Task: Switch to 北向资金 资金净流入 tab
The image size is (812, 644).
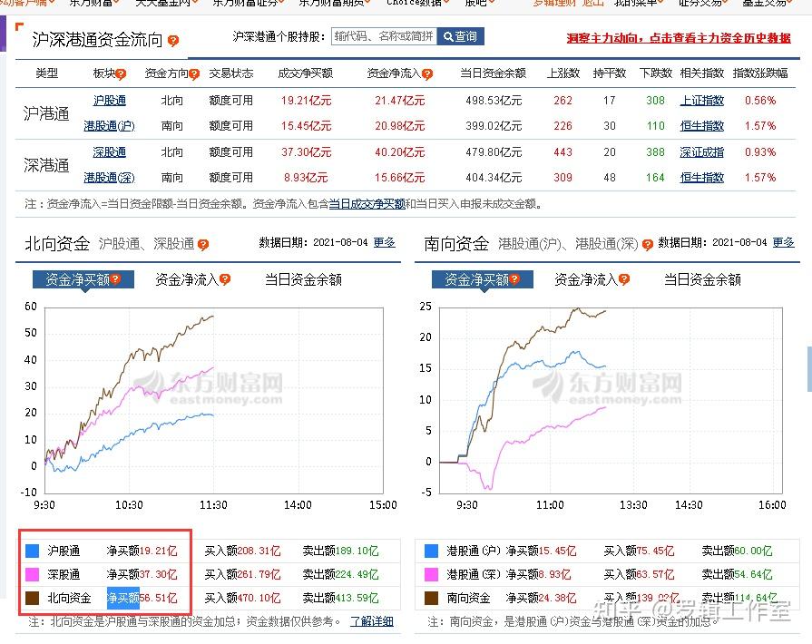Action: point(192,279)
